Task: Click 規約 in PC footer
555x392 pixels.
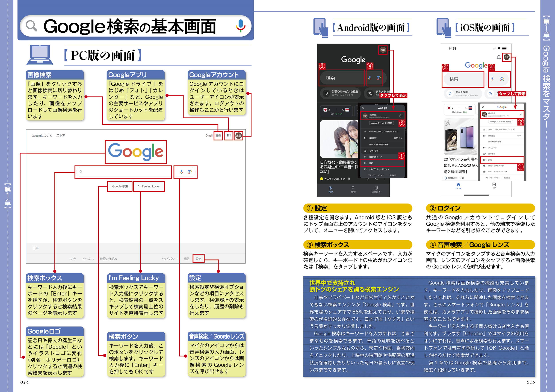Action: [x=186, y=259]
